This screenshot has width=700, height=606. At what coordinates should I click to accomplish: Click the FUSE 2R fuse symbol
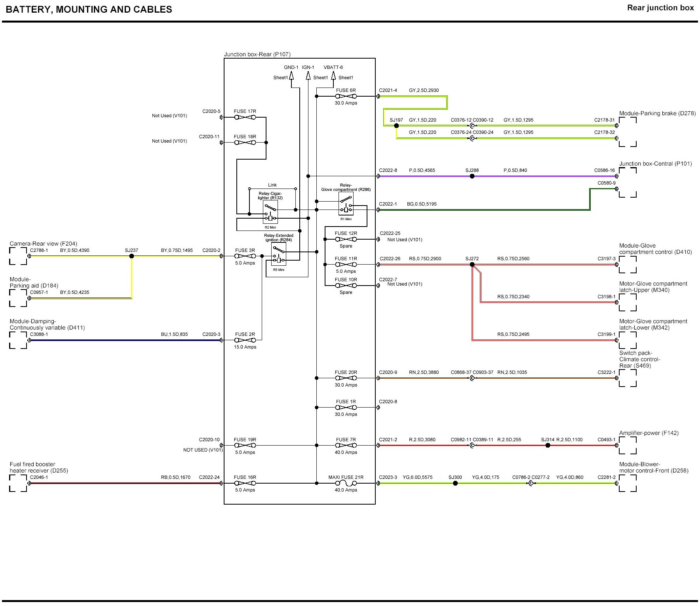click(x=245, y=340)
